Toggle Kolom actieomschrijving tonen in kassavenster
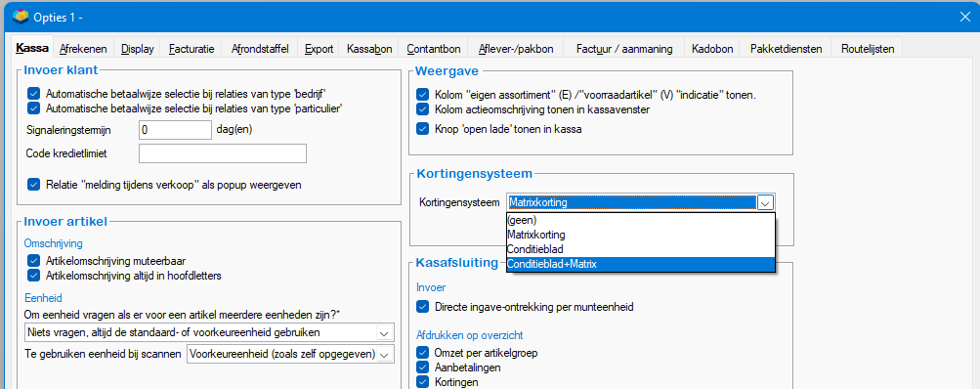This screenshot has width=980, height=389. coord(422,109)
